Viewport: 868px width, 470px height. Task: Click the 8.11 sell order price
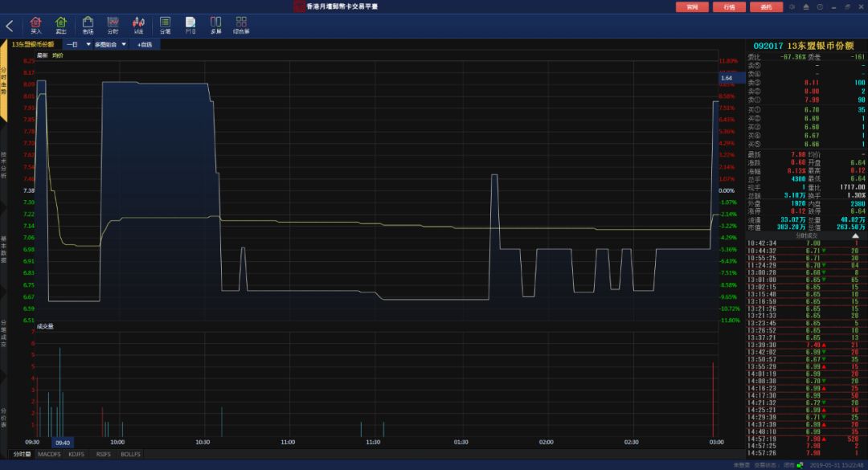(812, 83)
